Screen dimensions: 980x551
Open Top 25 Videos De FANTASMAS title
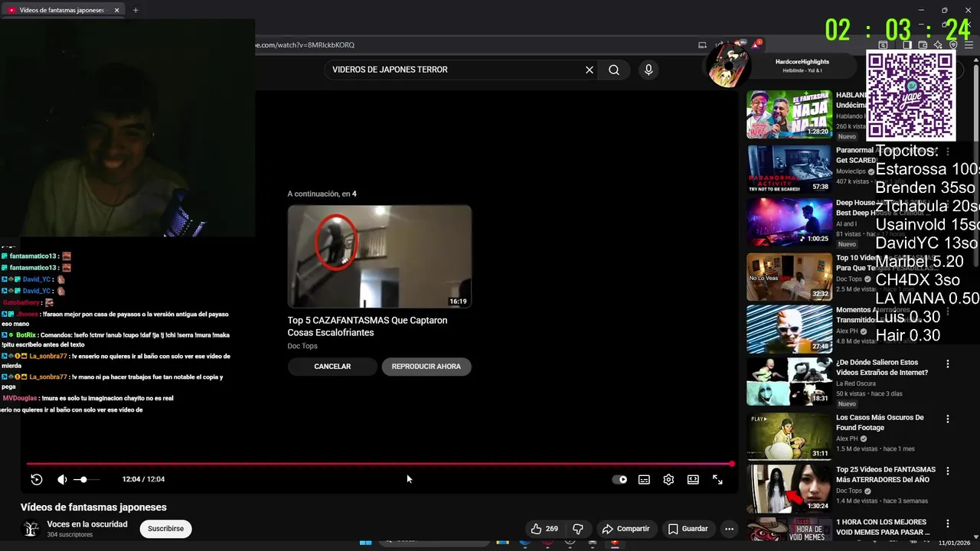coord(886,474)
